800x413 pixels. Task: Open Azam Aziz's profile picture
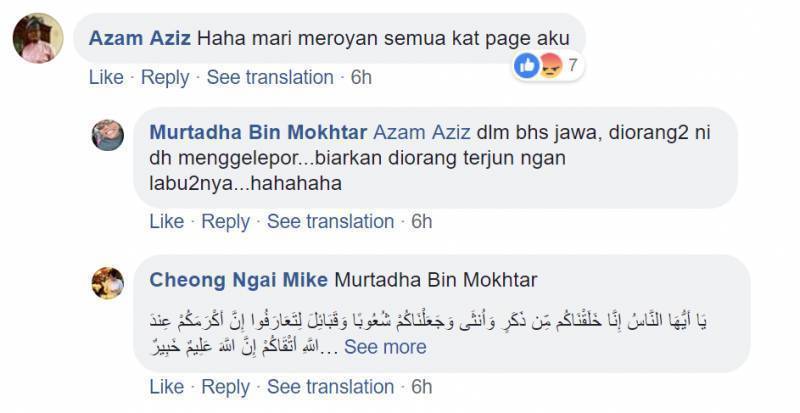click(x=38, y=38)
